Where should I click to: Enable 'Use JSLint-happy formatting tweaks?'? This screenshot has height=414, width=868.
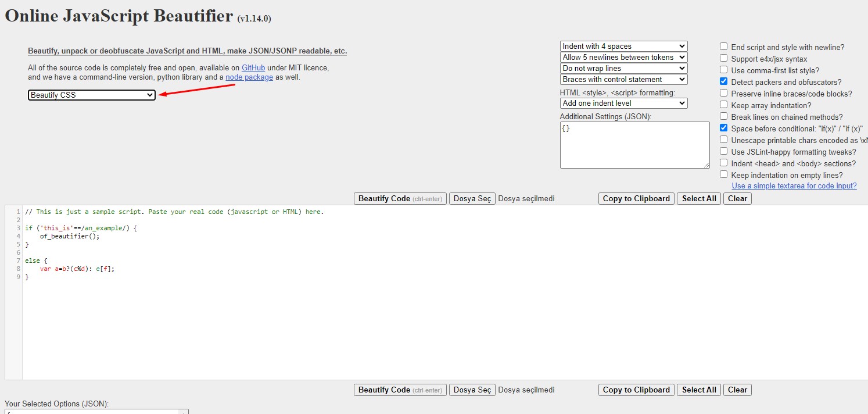coord(723,151)
